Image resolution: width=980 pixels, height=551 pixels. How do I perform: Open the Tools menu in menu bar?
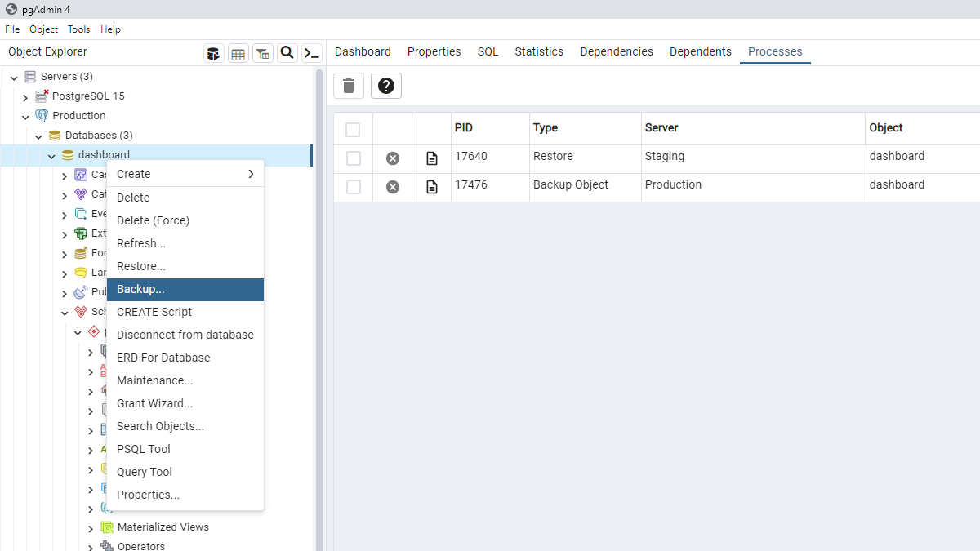[x=79, y=29]
